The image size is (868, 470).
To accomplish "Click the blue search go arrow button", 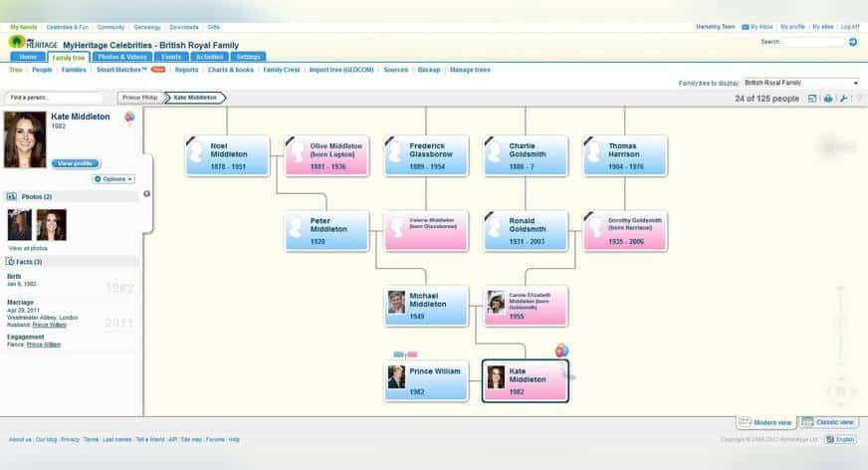I will 852,42.
